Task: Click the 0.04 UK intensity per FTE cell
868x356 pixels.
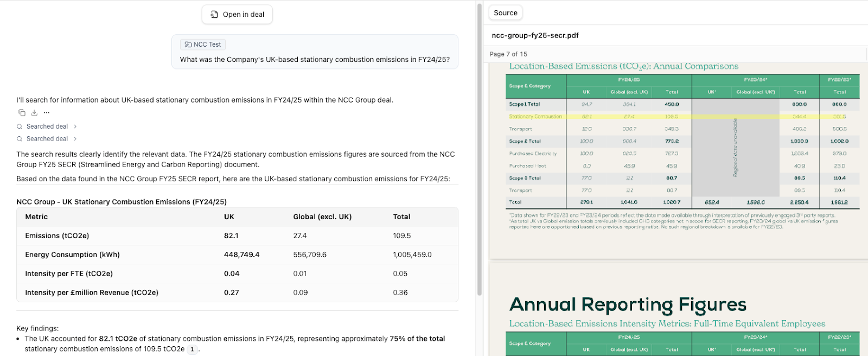Action: 232,274
